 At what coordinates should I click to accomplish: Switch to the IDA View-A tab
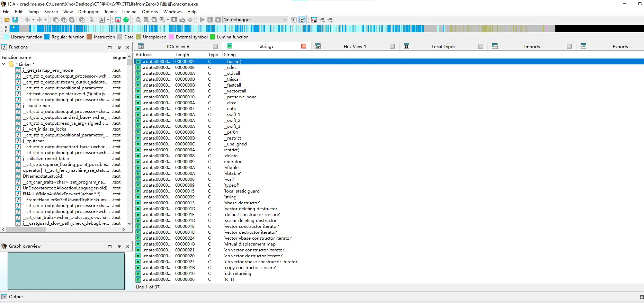[x=178, y=46]
